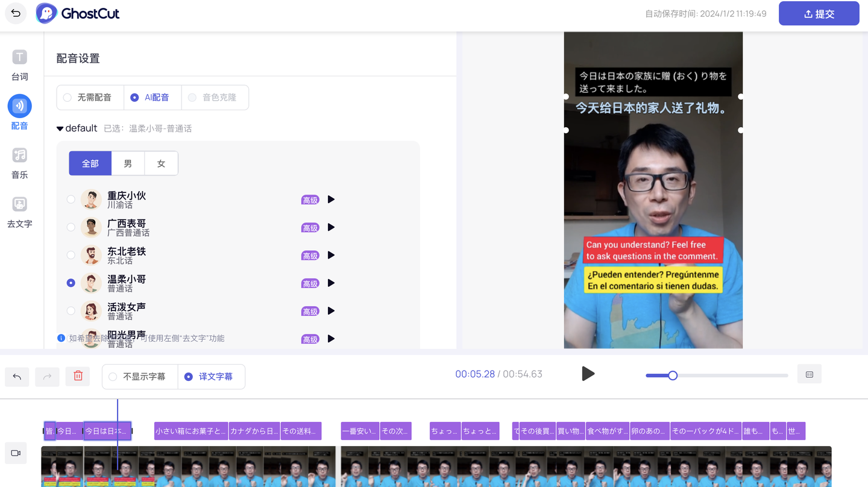Viewport: 868px width, 487px height.
Task: Click the timeline fit icon beside zoom slider
Action: pos(810,374)
